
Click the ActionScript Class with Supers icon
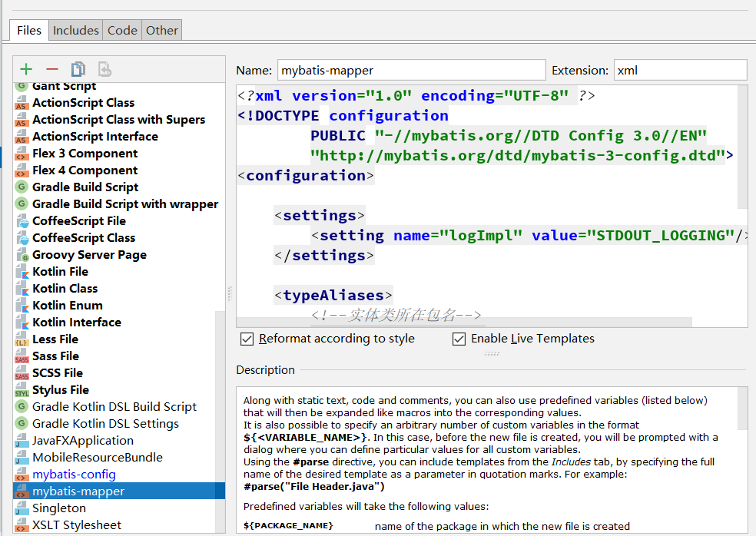click(x=22, y=120)
